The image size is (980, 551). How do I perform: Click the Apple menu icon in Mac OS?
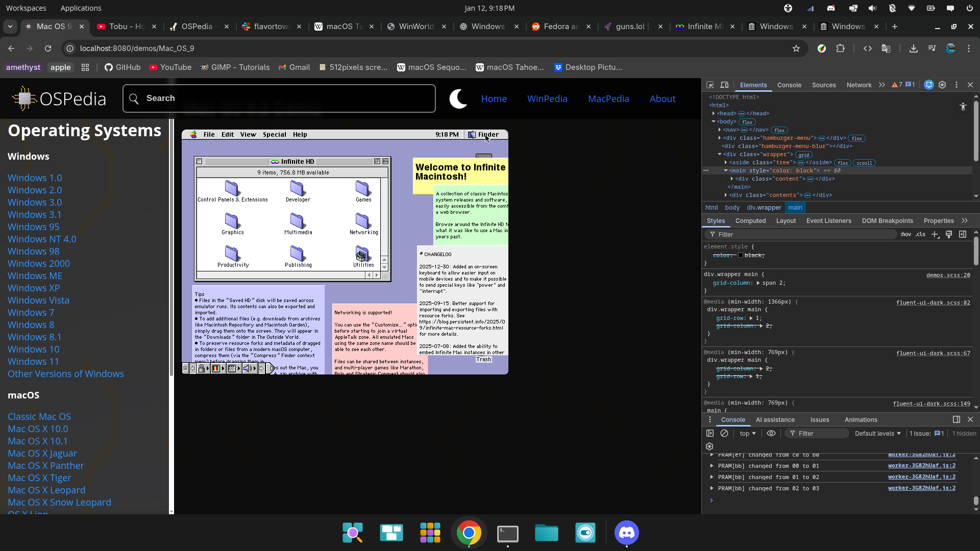(x=193, y=135)
